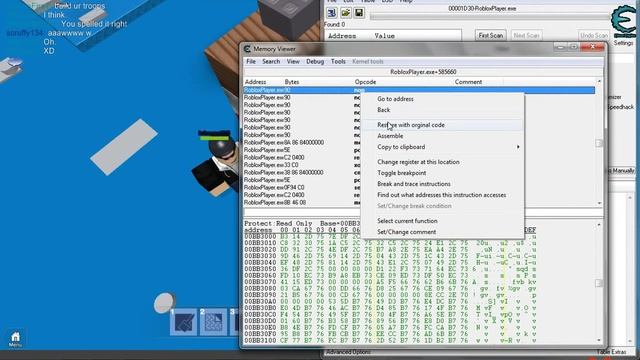
Task: Select Toggle breakpoint menu entry
Action: 402,173
